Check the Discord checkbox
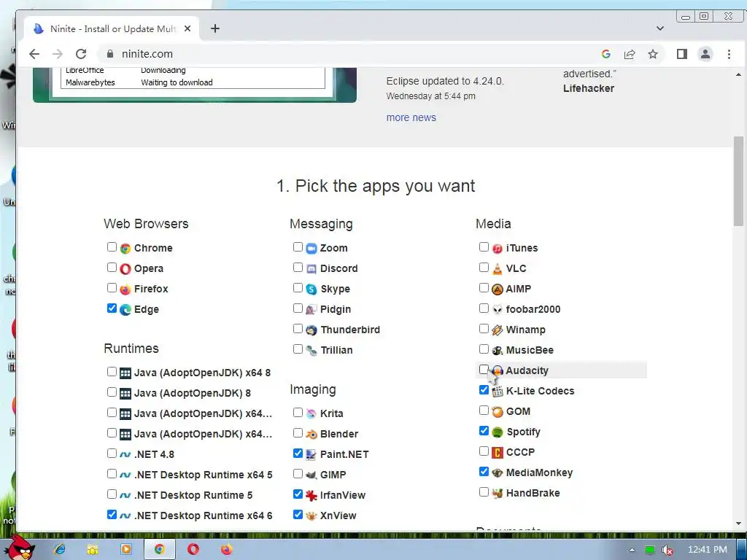 pos(298,268)
